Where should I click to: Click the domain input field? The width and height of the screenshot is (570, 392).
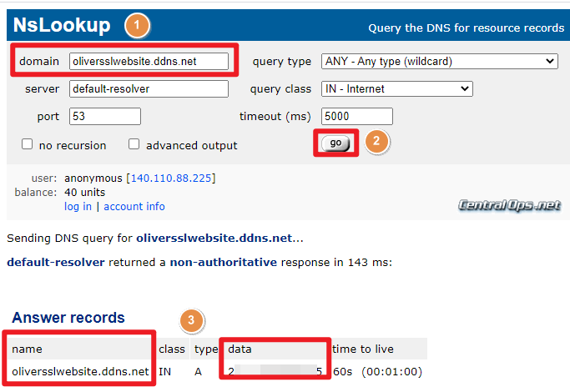149,61
